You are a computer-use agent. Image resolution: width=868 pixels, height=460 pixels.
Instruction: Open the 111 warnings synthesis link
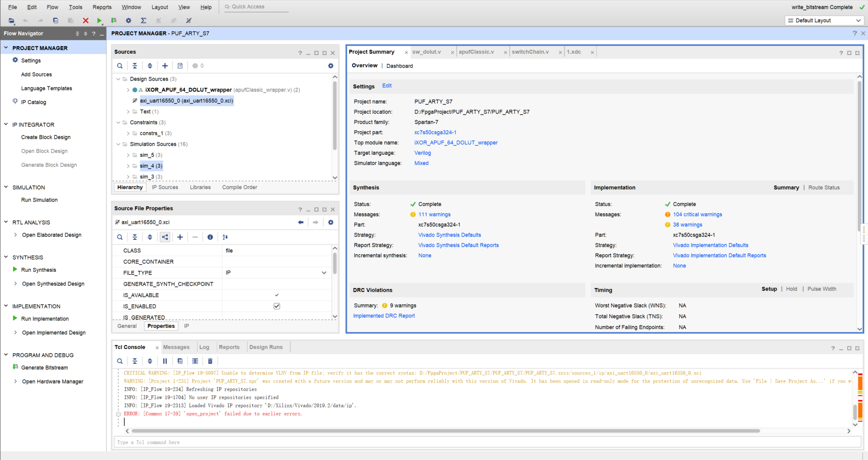434,214
